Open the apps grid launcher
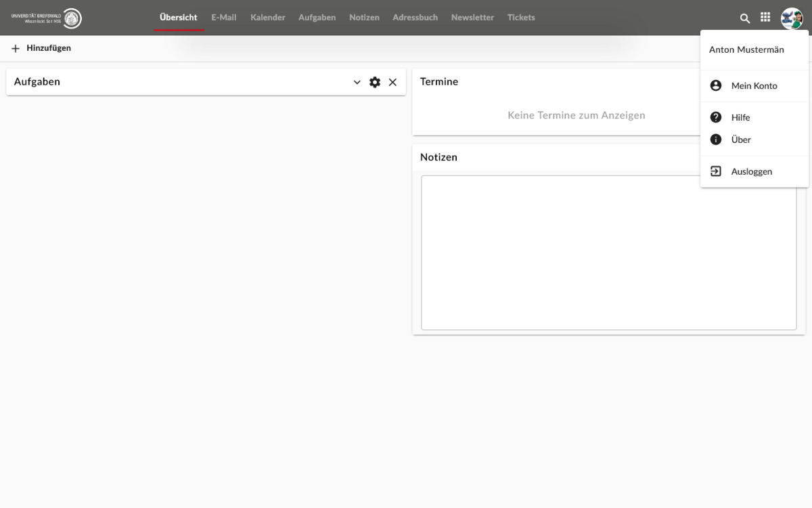This screenshot has width=812, height=508. [765, 18]
